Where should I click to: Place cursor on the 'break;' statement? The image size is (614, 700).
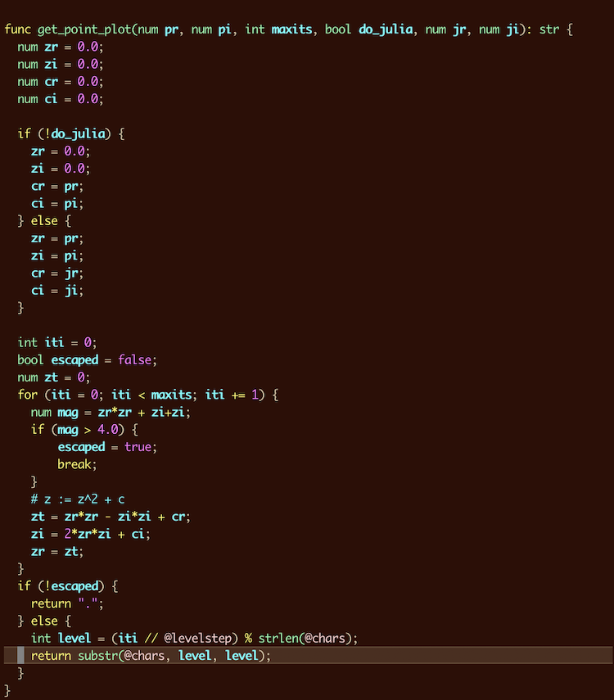point(77,464)
